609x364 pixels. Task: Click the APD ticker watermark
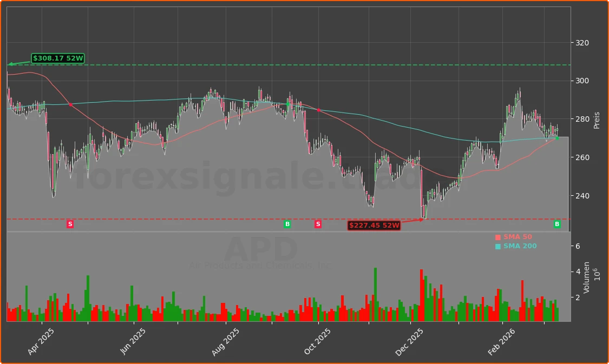pyautogui.click(x=261, y=250)
